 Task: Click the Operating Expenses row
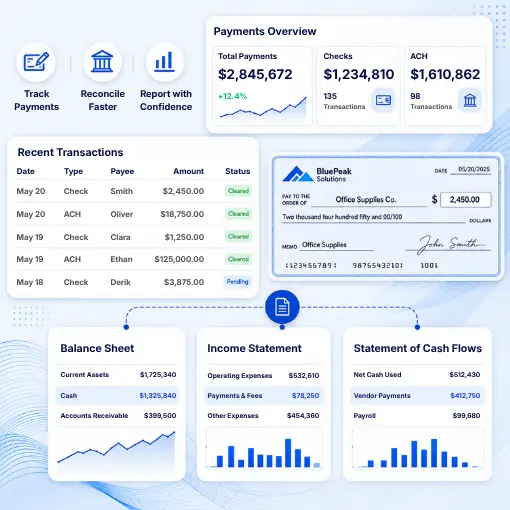click(x=264, y=376)
